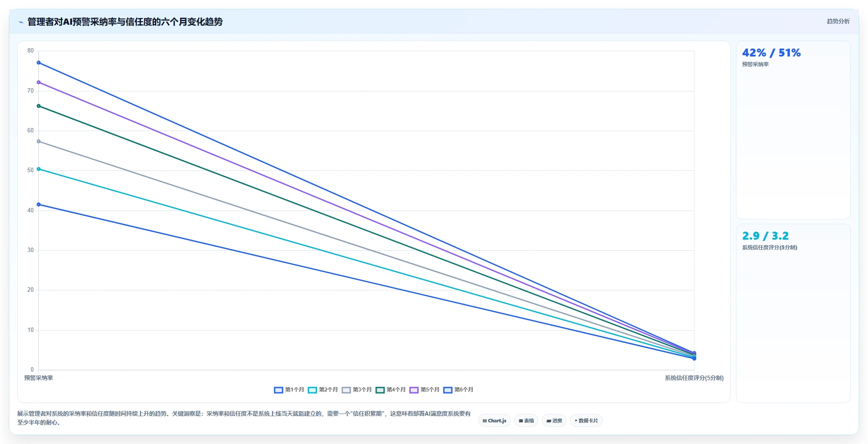Click the y-axis tick 80

tap(30, 51)
